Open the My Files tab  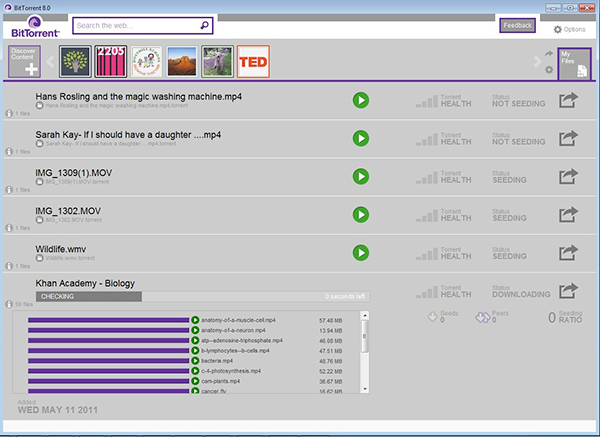point(574,64)
